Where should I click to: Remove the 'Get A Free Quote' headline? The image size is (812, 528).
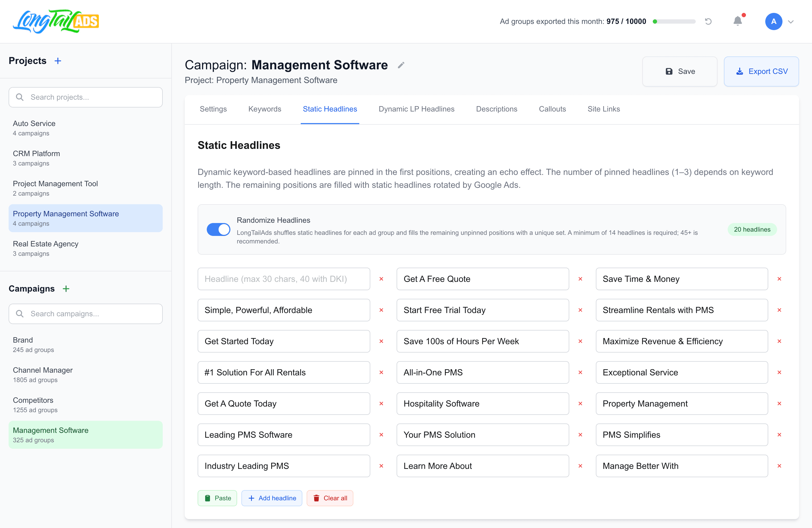(580, 279)
